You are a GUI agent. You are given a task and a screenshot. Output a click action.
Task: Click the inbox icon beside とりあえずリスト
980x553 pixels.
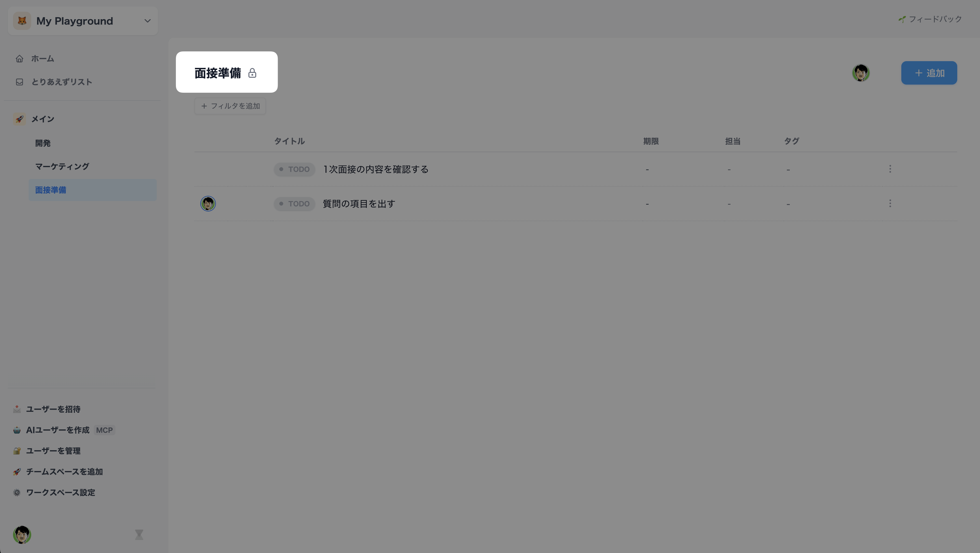(x=20, y=82)
